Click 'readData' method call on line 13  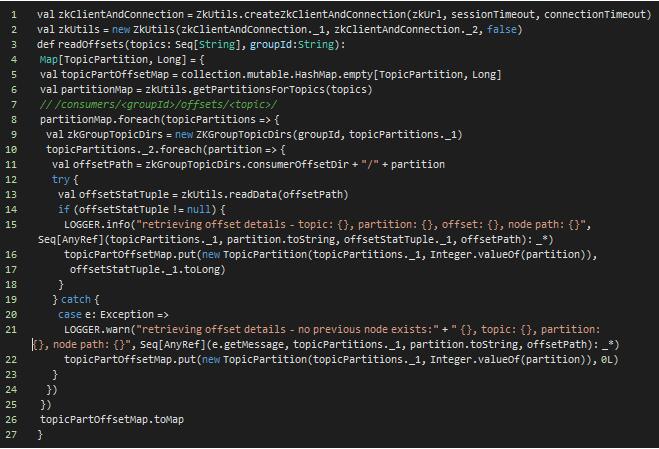tap(253, 195)
